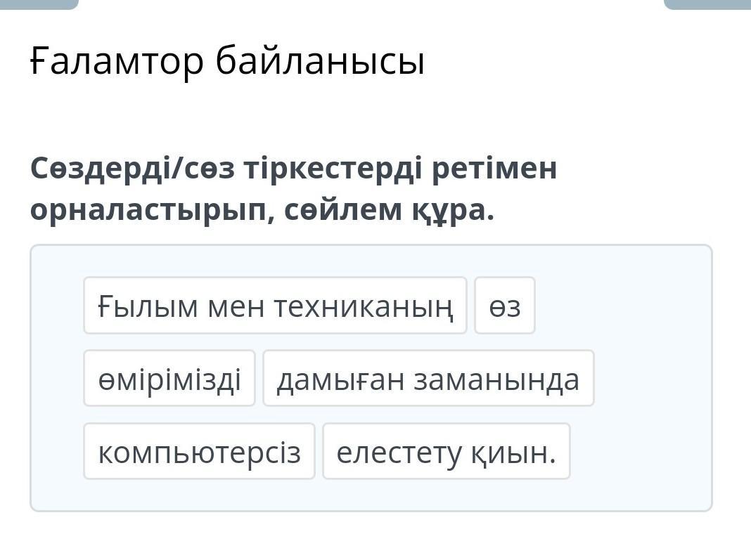Click the word 'байланысы' in the heading
The image size is (751, 560).
click(x=320, y=61)
